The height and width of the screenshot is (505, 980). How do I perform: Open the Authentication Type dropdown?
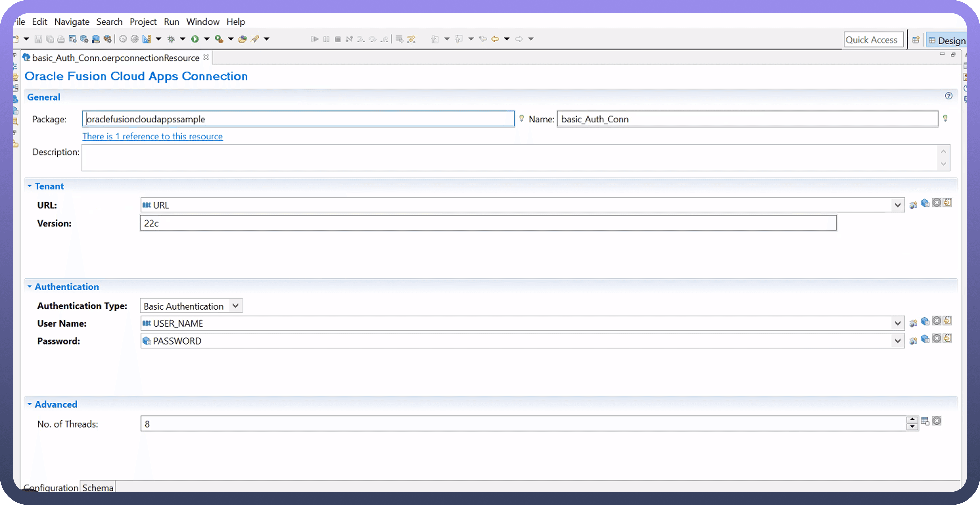pos(235,306)
